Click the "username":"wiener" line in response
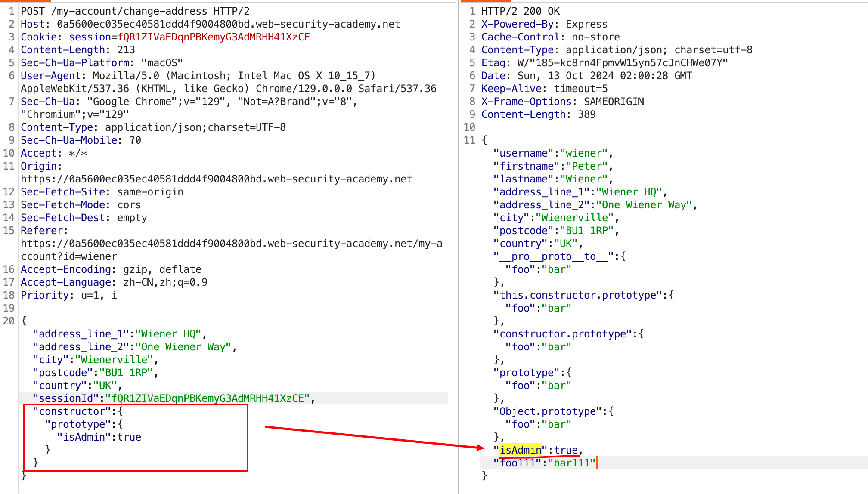The height and width of the screenshot is (494, 868). pos(553,153)
